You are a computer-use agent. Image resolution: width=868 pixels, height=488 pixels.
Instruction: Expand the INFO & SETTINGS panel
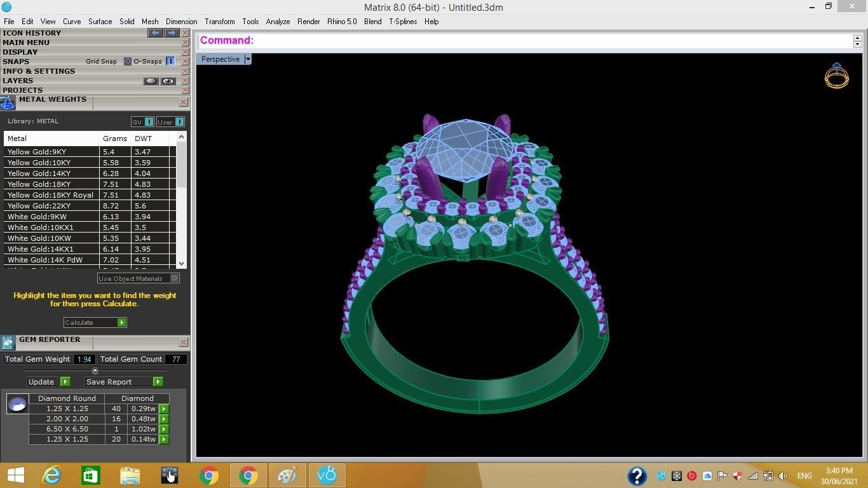39,71
